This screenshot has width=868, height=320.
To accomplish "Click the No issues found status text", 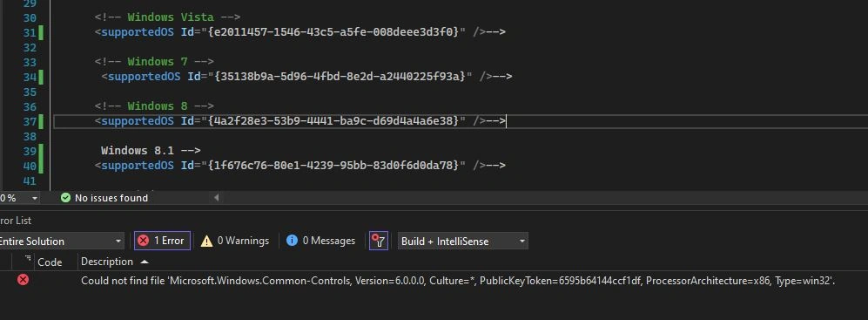I will pos(111,198).
